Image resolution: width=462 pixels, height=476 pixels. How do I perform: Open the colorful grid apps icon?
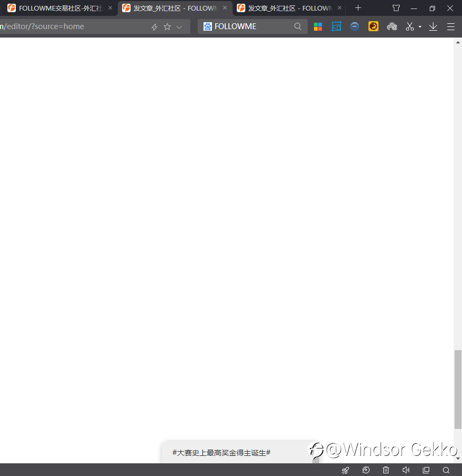point(318,27)
